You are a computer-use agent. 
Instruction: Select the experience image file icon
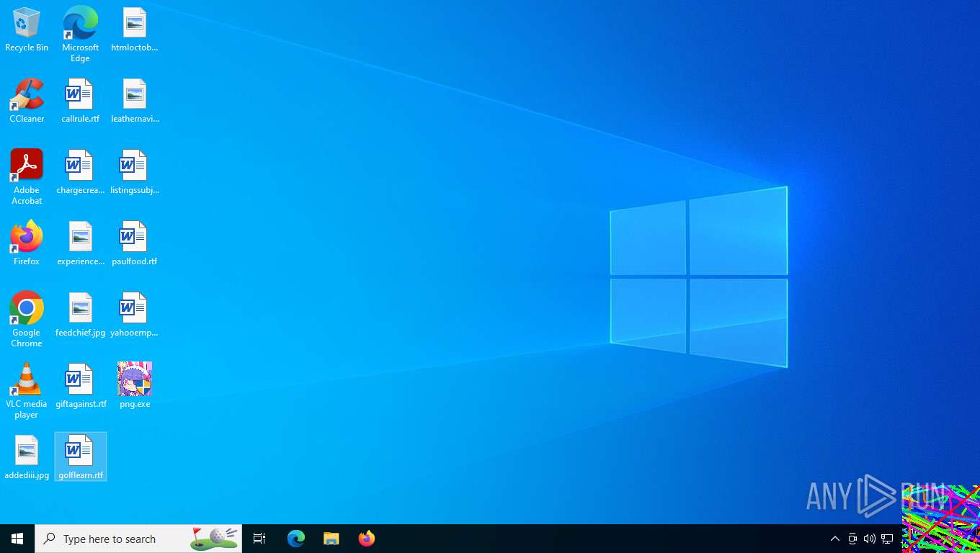tap(80, 244)
